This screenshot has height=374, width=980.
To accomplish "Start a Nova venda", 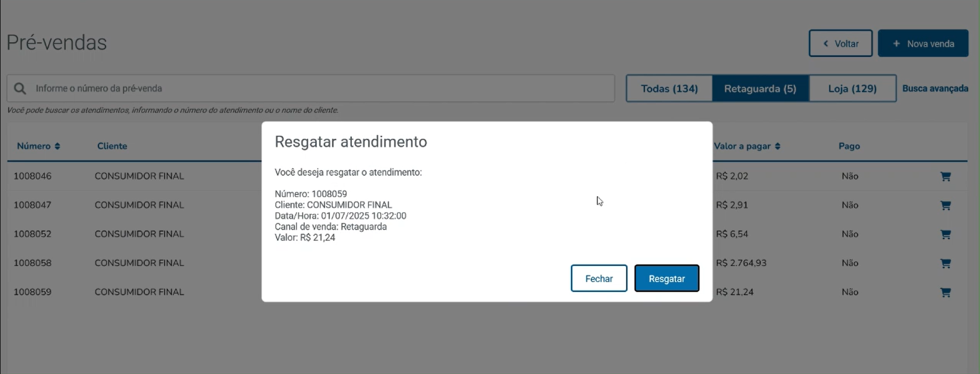I will (923, 43).
